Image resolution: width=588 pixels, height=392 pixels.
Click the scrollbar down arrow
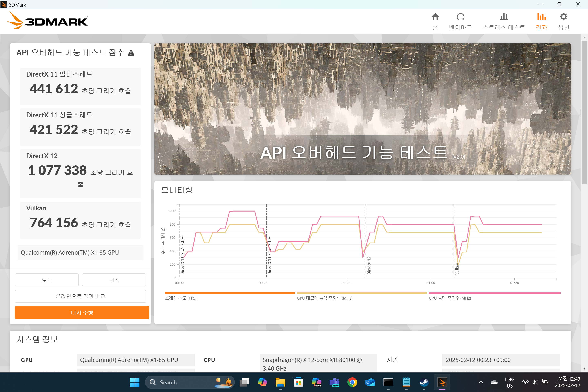point(584,368)
